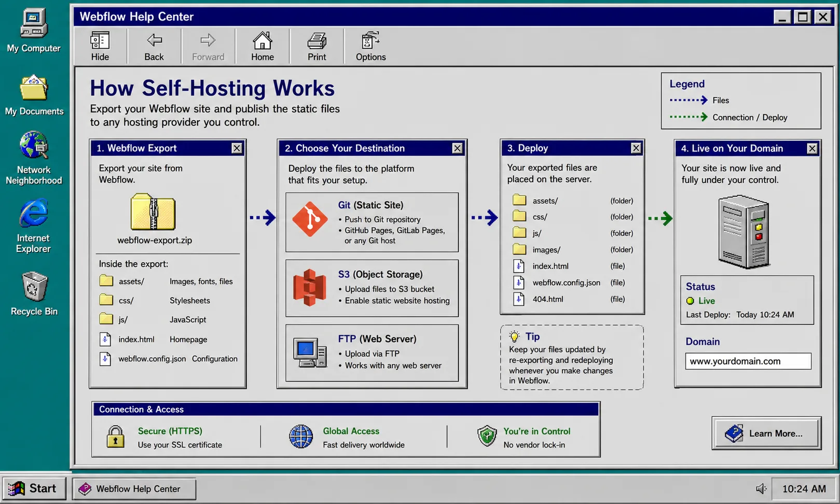840x504 pixels.
Task: Click the 10:24 AM taskbar clock
Action: pyautogui.click(x=804, y=489)
